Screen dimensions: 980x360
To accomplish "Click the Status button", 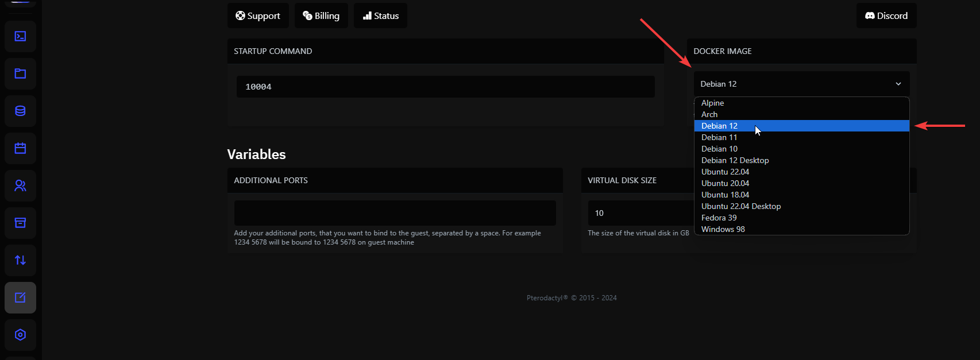I will point(380,16).
